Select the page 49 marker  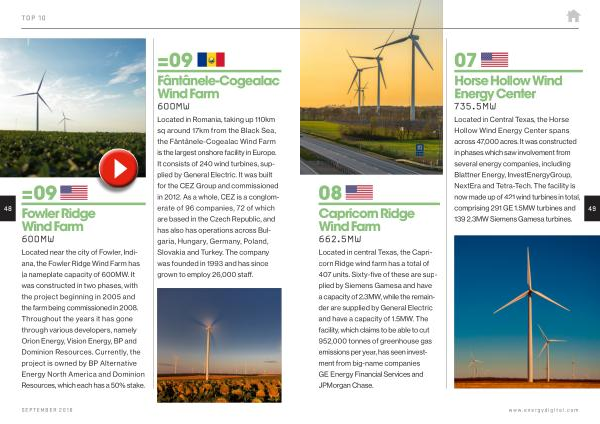pyautogui.click(x=591, y=208)
